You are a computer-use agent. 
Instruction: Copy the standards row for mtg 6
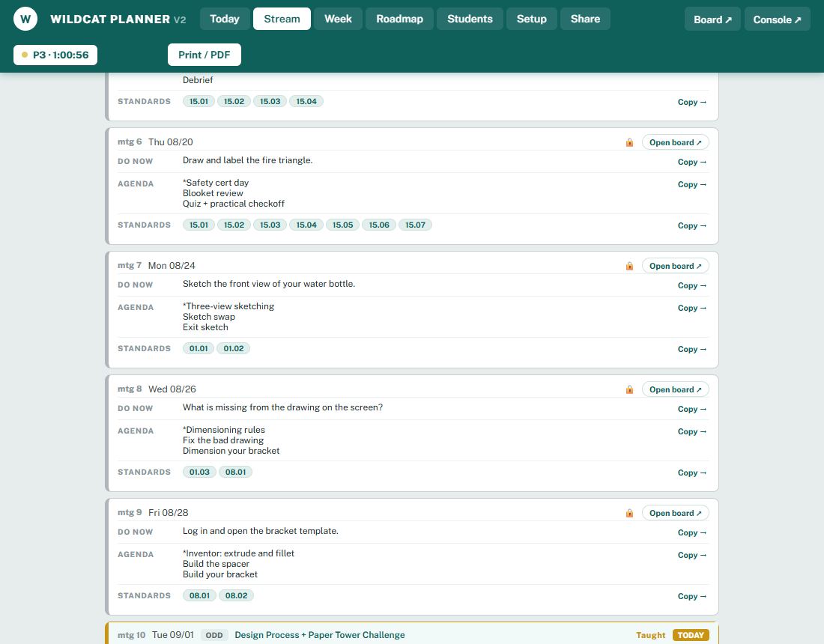click(691, 225)
